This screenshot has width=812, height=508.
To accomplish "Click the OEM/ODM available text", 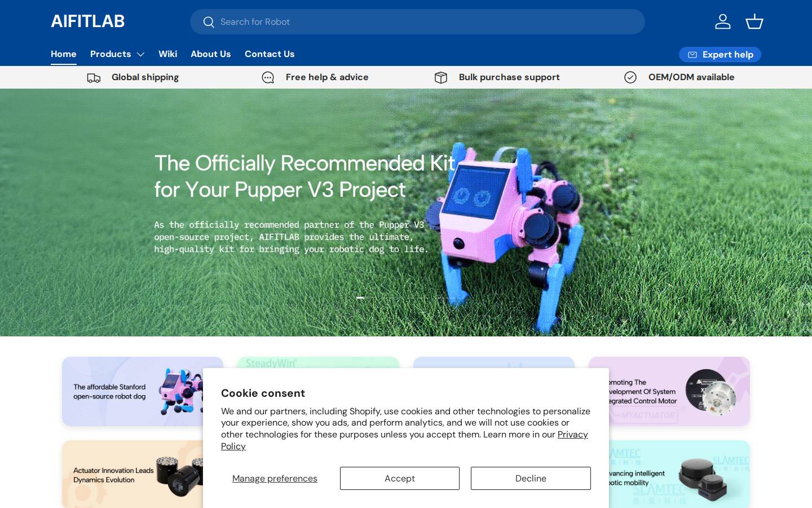I will point(691,77).
